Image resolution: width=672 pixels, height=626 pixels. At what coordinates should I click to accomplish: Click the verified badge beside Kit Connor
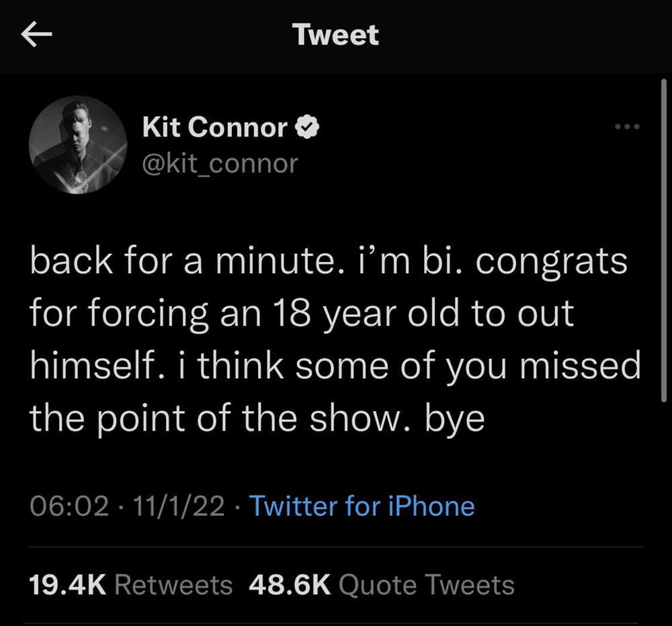click(306, 128)
